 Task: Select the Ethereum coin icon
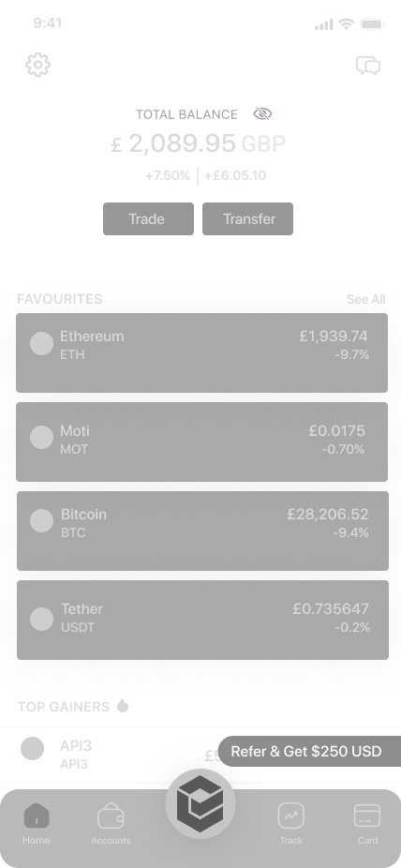tap(41, 343)
